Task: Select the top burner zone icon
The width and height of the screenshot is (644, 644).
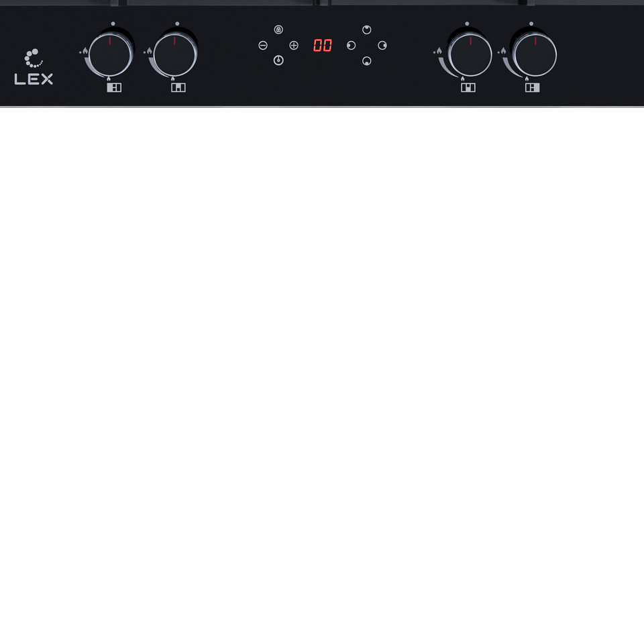Action: click(367, 30)
